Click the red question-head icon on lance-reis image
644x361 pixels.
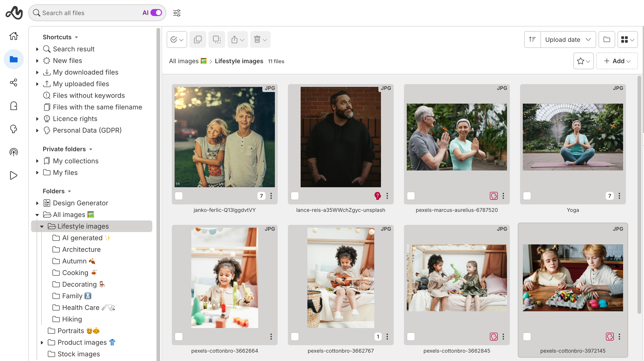click(377, 196)
